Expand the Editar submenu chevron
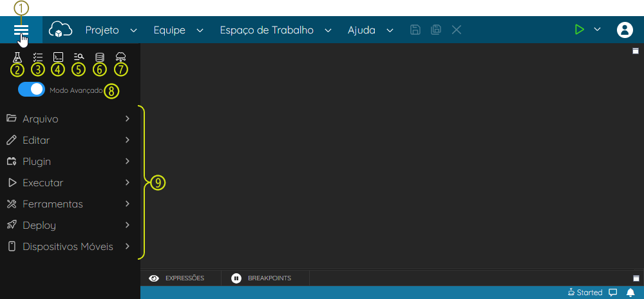The width and height of the screenshot is (644, 299). [128, 140]
